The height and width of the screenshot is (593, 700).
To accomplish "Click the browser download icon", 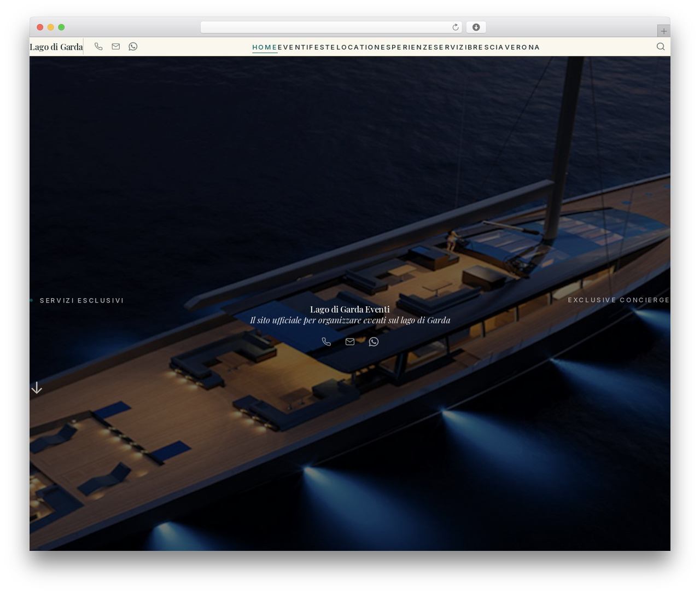I will tap(476, 27).
